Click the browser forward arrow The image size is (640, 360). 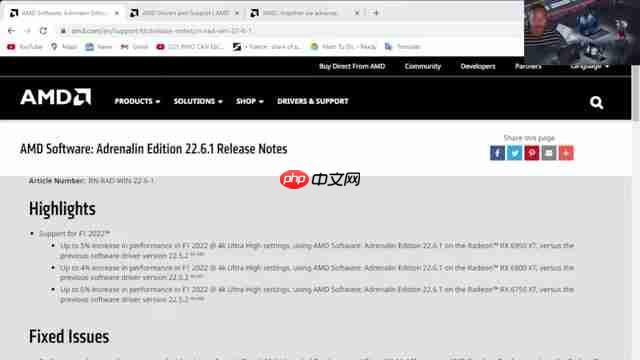(x=27, y=31)
